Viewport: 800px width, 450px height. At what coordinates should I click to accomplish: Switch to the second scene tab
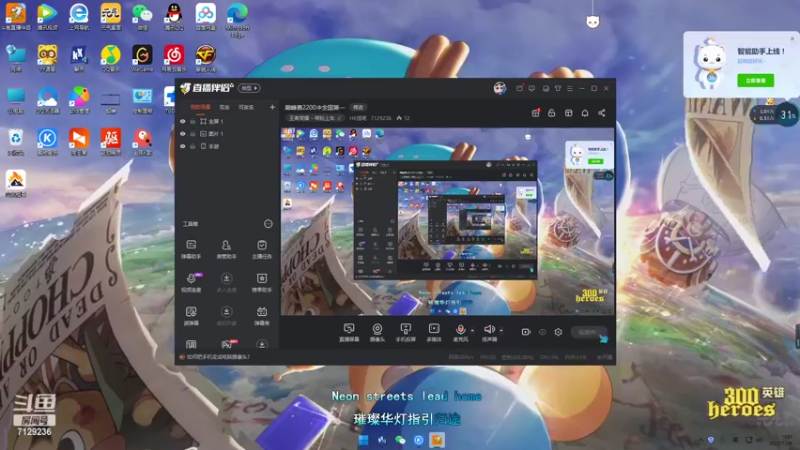(x=224, y=107)
